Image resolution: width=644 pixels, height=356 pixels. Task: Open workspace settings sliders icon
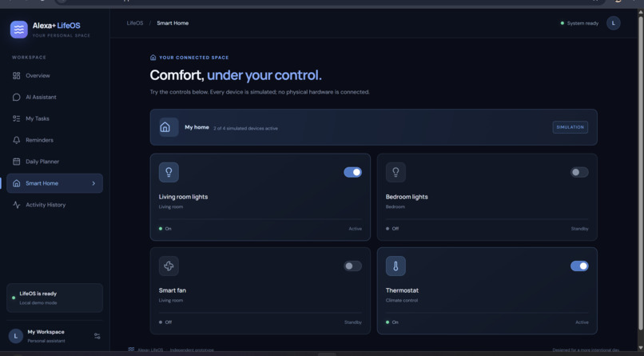point(97,336)
